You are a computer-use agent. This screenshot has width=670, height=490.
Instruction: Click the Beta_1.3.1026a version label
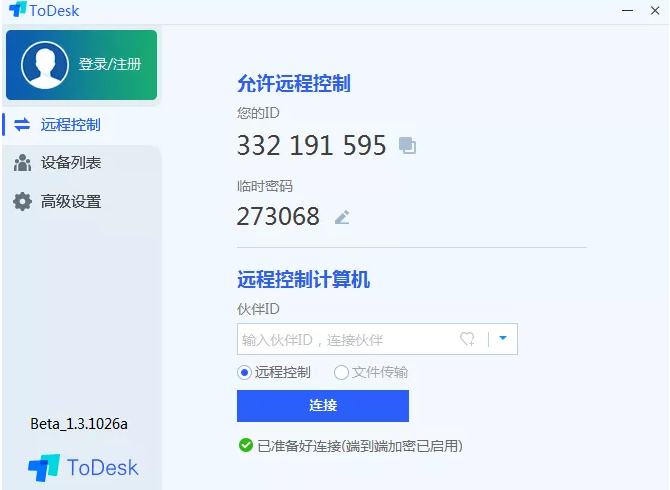pos(79,424)
